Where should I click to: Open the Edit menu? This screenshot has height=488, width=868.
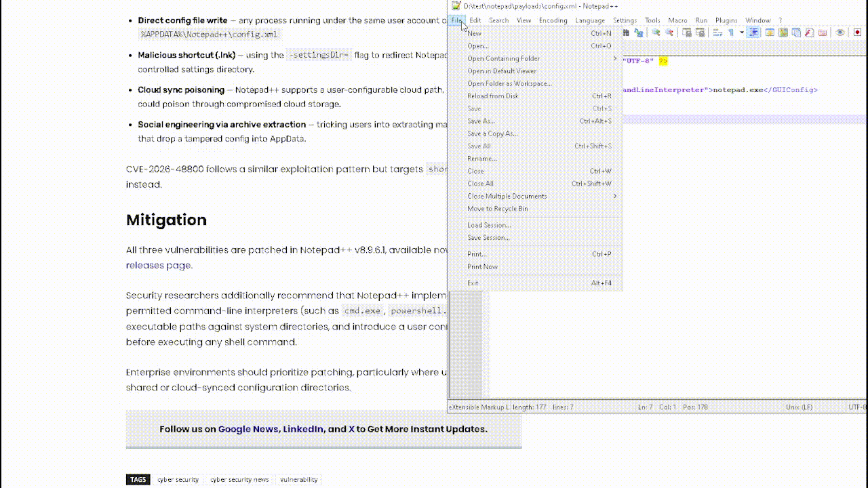point(475,20)
